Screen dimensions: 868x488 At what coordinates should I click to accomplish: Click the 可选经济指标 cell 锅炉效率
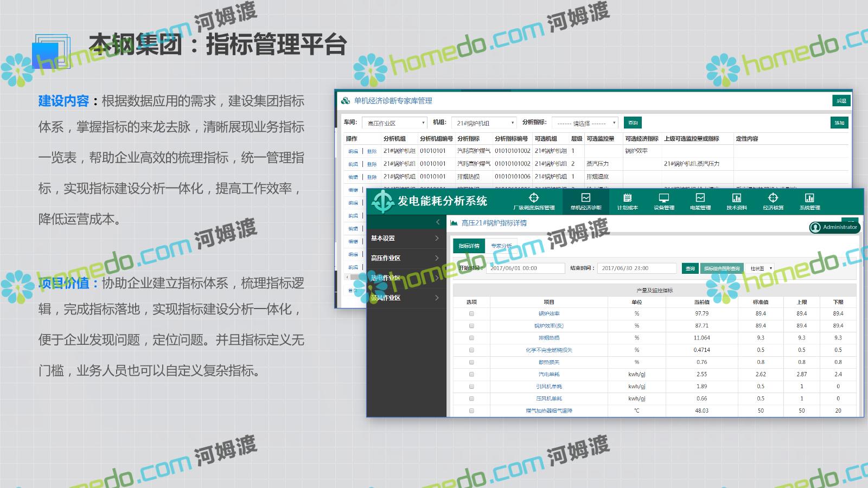(x=636, y=151)
